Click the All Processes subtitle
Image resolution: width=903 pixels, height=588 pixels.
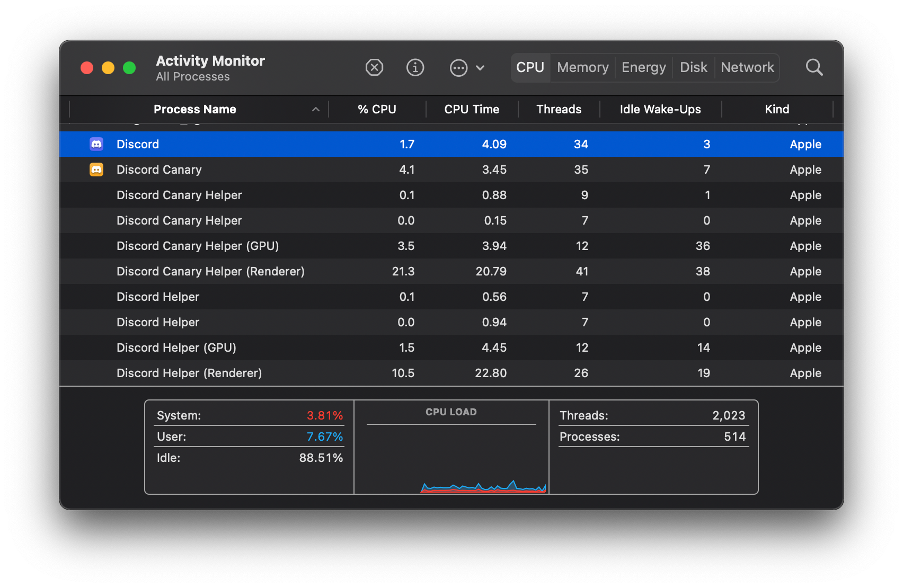point(193,76)
